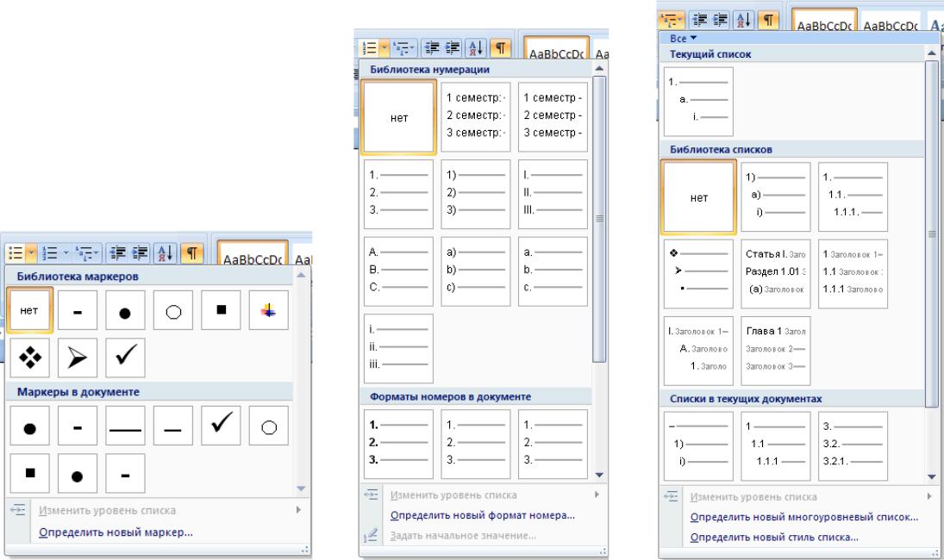Click the numbering panel scrollbar up arrow
This screenshot has width=944, height=560.
599,69
